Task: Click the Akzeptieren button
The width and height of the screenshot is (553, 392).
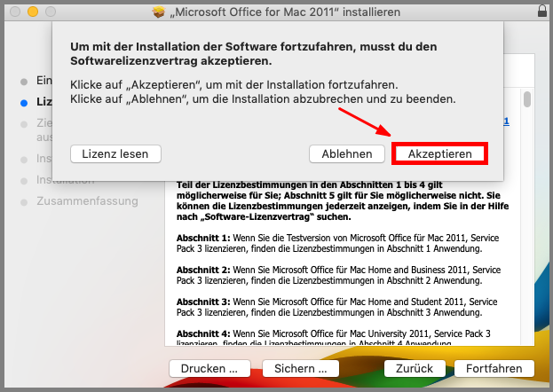Action: pyautogui.click(x=439, y=153)
